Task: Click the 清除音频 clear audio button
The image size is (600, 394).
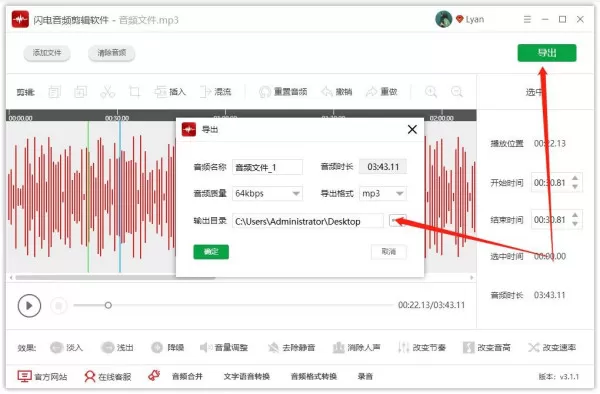Action: pyautogui.click(x=111, y=53)
